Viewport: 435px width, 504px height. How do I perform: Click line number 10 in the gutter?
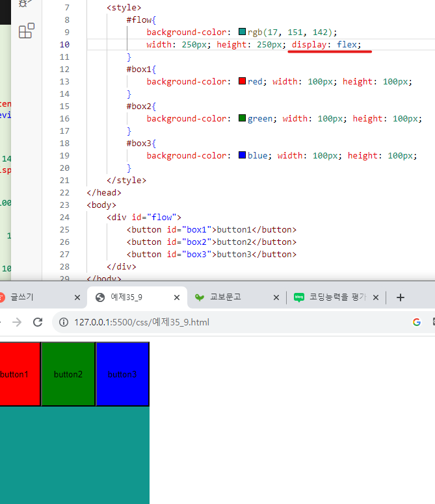pyautogui.click(x=64, y=44)
